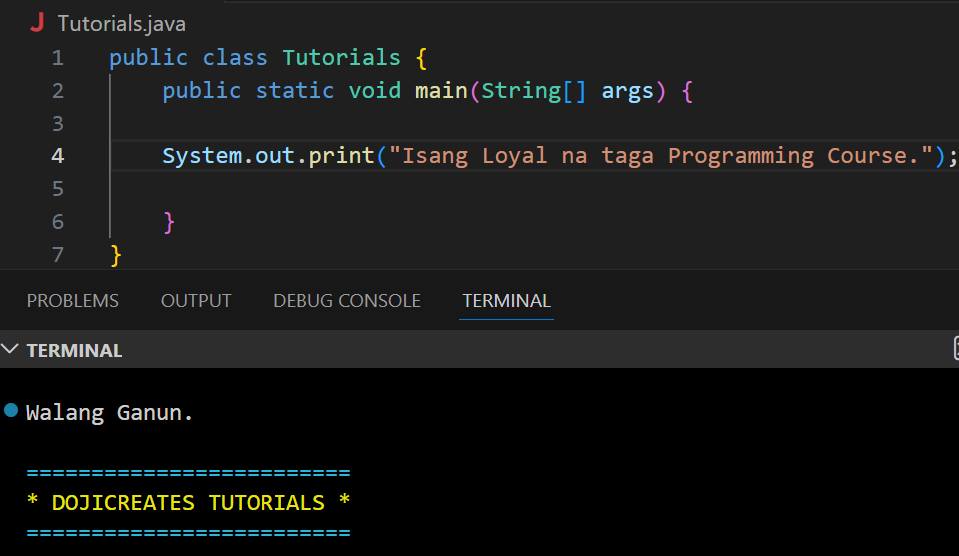The image size is (959, 556).
Task: Click line number 3 in the gutter
Action: pyautogui.click(x=57, y=124)
